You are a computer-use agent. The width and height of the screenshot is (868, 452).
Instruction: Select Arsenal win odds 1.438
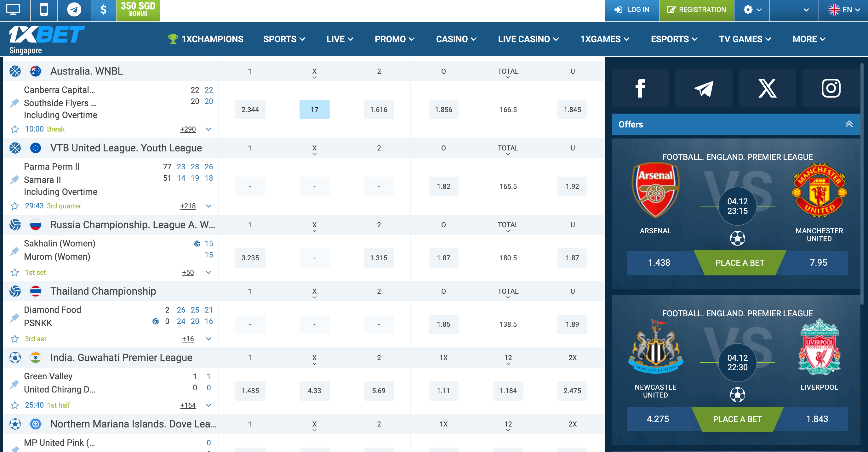[x=660, y=263]
